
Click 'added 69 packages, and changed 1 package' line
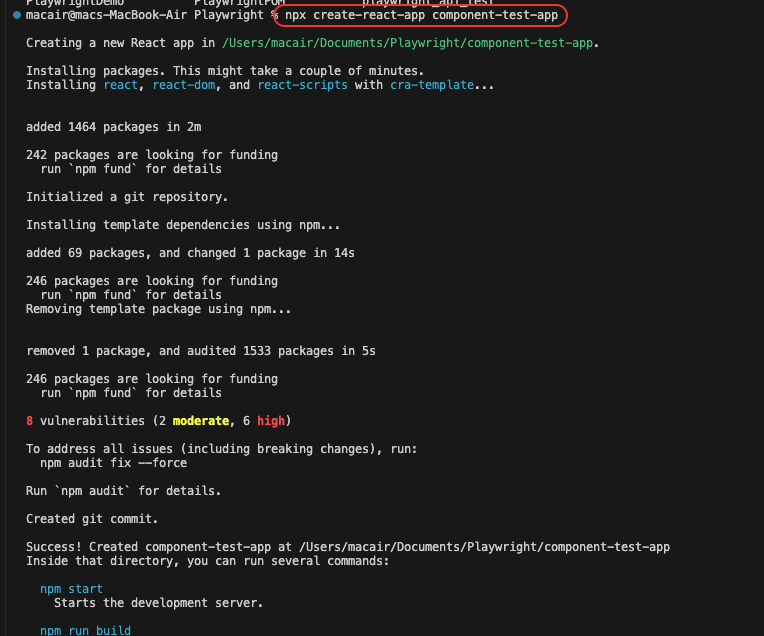coord(191,253)
